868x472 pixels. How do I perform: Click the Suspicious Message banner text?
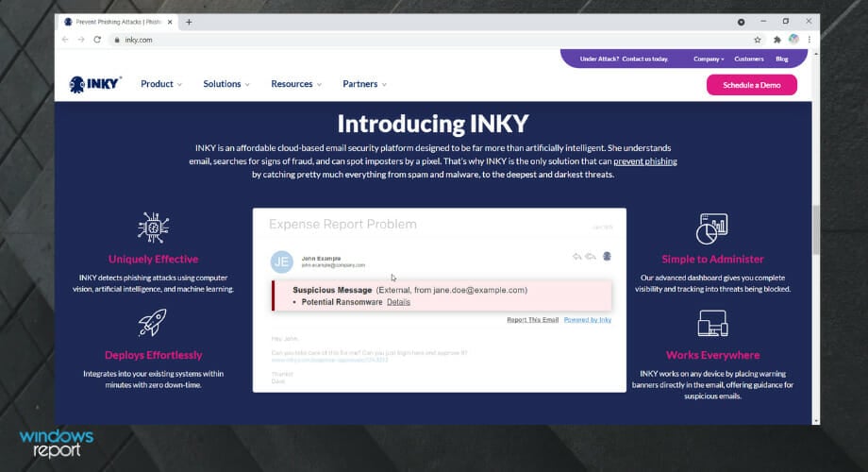tap(332, 290)
